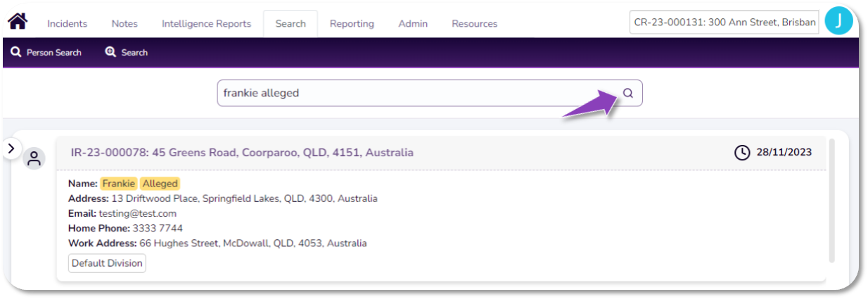Open the IR-23-000078 Greens Road report link
Viewport: 868px width, 299px height.
242,153
